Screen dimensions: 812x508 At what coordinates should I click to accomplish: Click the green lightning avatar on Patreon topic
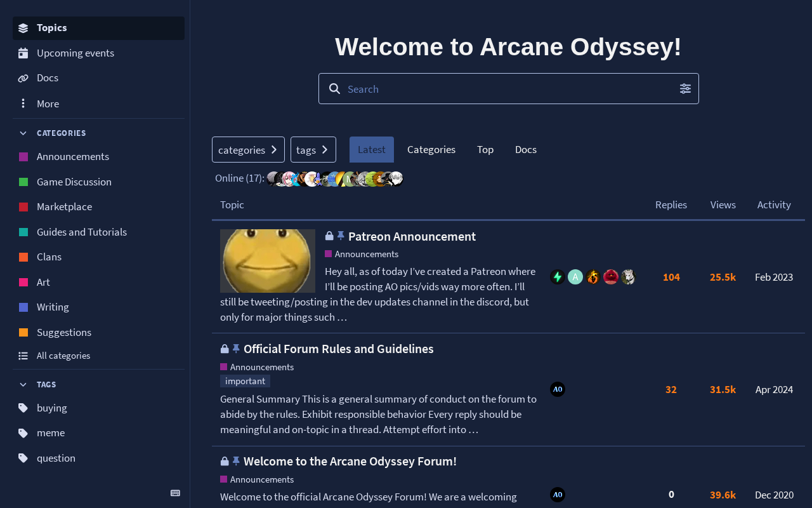pyautogui.click(x=558, y=277)
